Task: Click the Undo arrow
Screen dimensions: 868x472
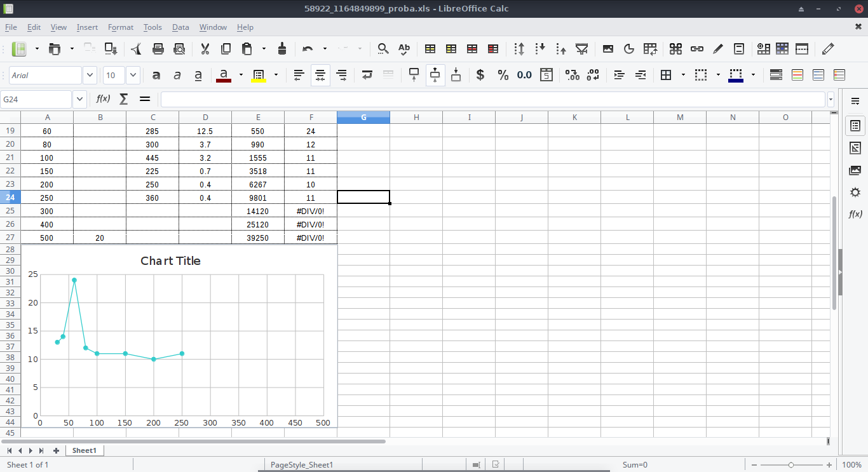Action: coord(308,49)
